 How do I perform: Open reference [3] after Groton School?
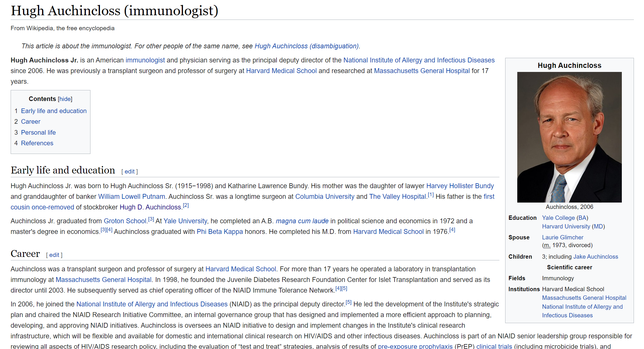(x=151, y=219)
